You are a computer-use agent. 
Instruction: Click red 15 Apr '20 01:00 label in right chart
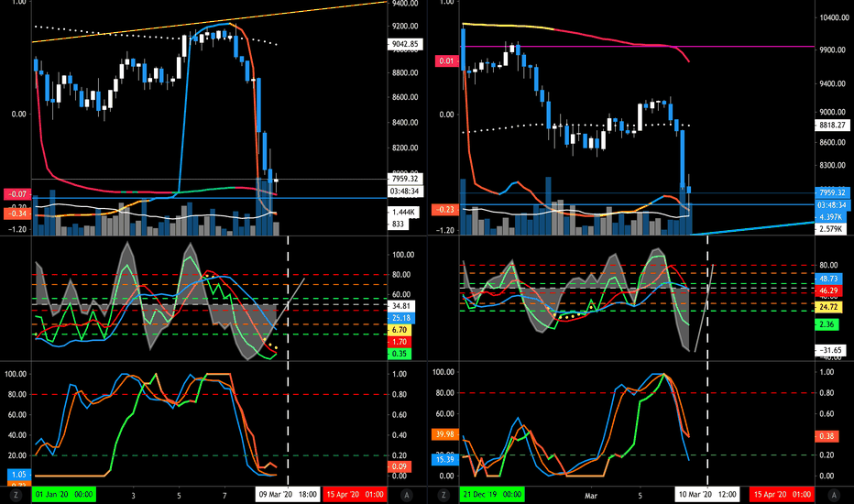click(783, 495)
